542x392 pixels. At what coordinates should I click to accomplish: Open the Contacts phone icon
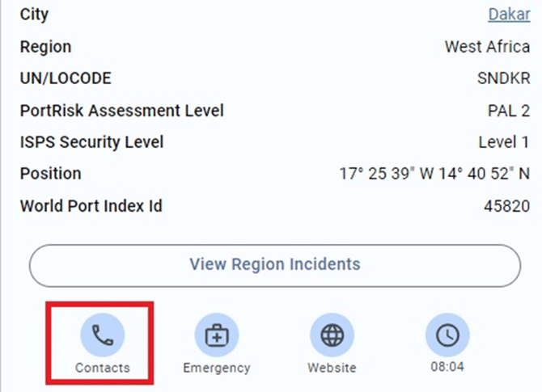(102, 335)
